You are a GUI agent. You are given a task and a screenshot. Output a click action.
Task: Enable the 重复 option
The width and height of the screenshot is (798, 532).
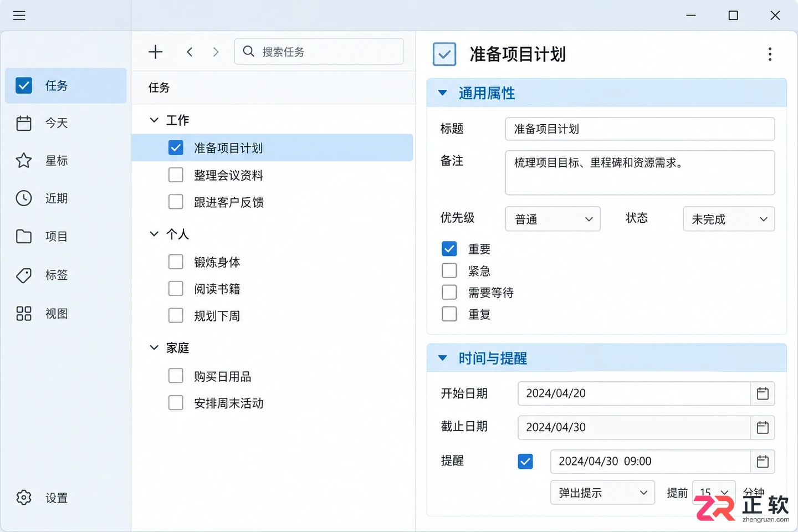click(449, 314)
